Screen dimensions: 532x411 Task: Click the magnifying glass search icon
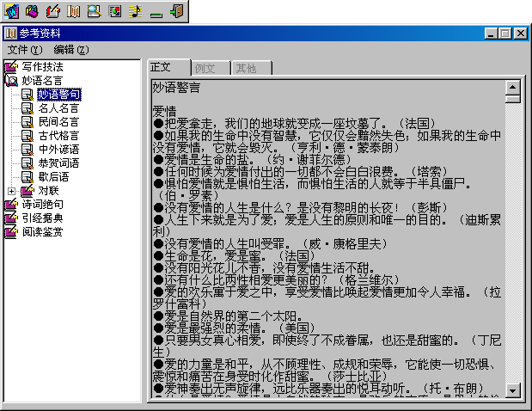[94, 12]
